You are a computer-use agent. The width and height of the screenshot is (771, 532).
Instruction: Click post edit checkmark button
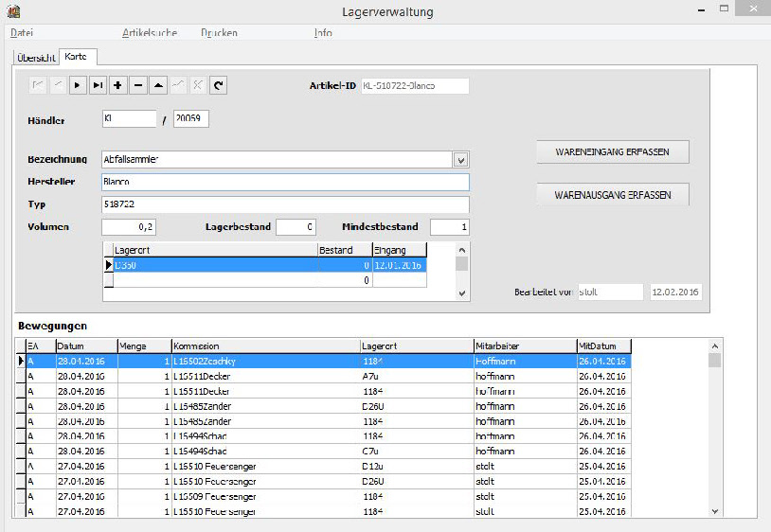[178, 85]
